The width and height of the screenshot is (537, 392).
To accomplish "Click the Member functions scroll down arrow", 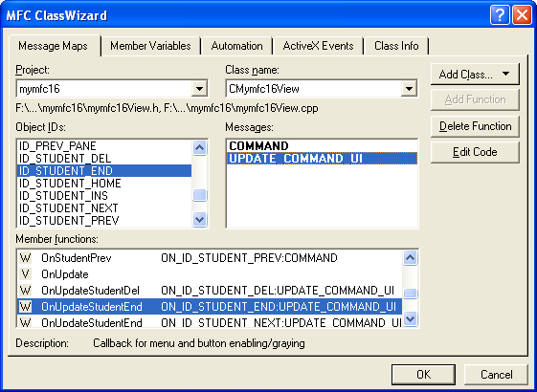I will click(x=411, y=318).
